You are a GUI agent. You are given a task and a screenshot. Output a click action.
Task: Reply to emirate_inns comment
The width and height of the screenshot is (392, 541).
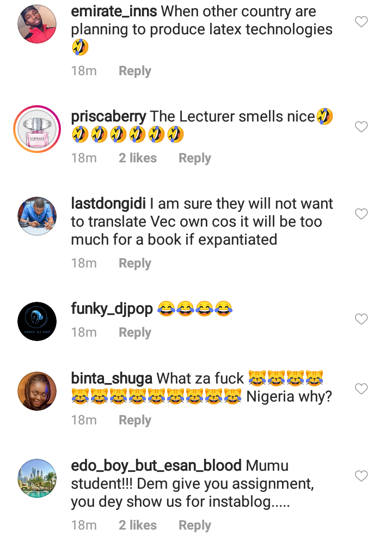click(135, 71)
